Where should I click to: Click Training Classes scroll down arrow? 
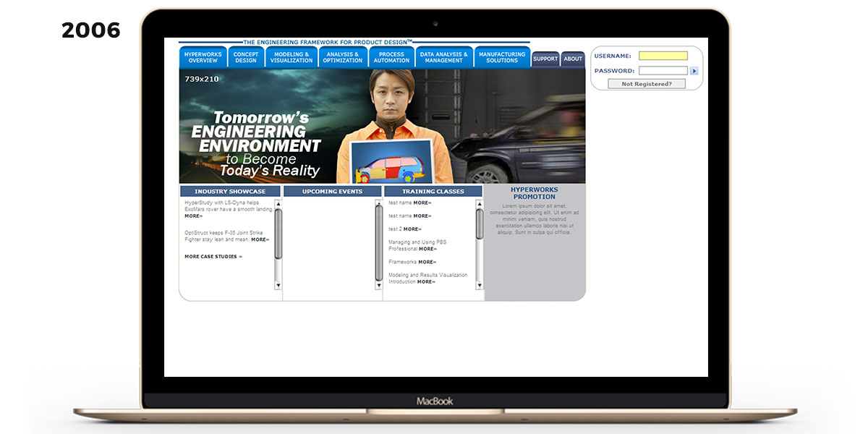point(479,286)
